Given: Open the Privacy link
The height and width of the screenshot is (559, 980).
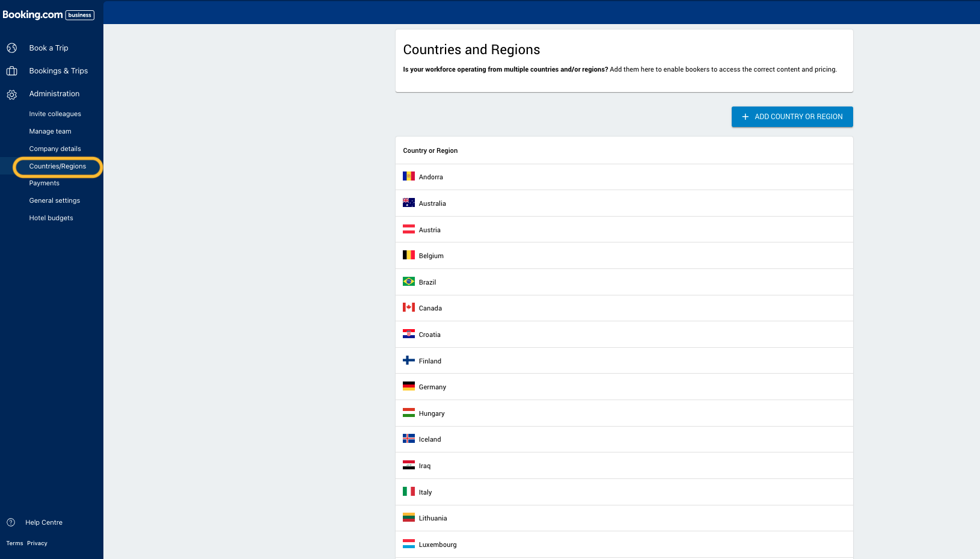Looking at the screenshot, I should [37, 543].
